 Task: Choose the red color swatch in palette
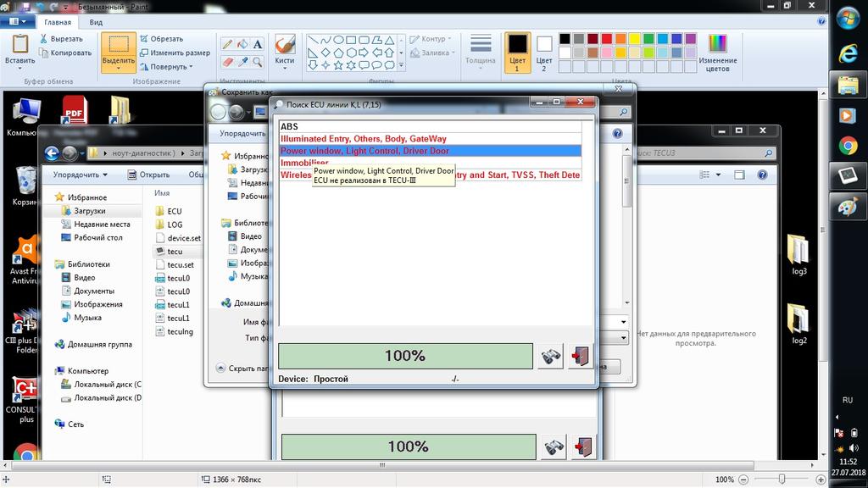607,39
